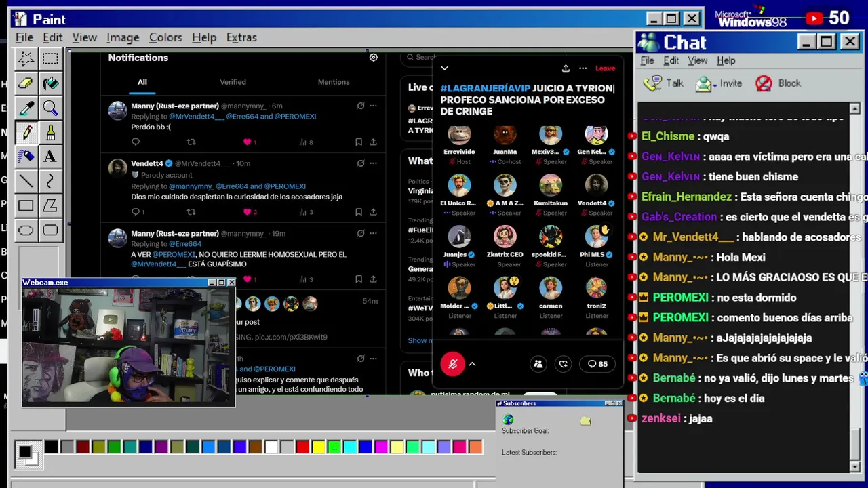Click the Talk button in Chat
The height and width of the screenshot is (488, 868).
(664, 83)
